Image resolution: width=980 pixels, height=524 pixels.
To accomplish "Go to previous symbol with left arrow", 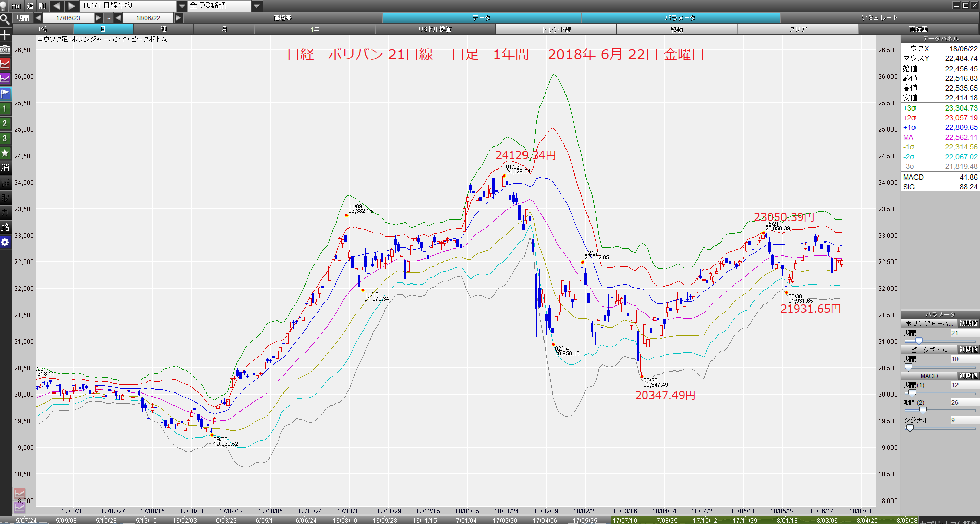I will (x=56, y=6).
